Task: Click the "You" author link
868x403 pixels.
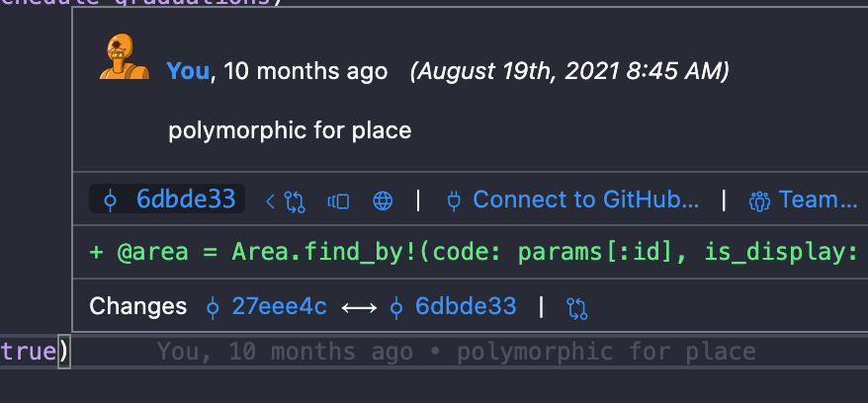Action: pyautogui.click(x=188, y=71)
